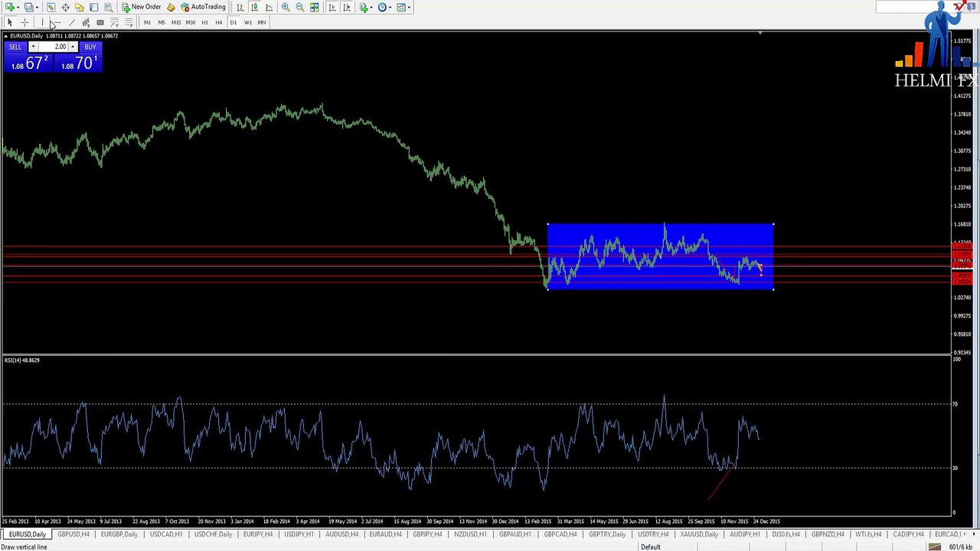Viewport: 980px width, 551px height.
Task: Click the 601/6 kb connection status
Action: coord(960,546)
